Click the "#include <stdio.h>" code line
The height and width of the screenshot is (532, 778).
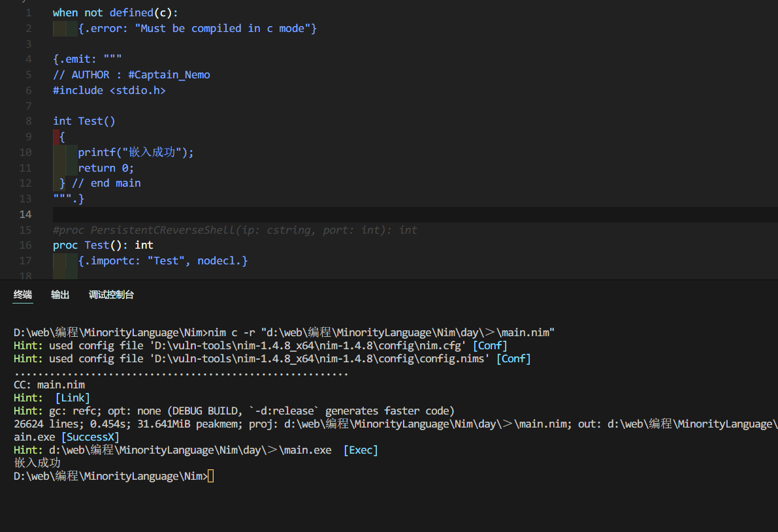109,90
